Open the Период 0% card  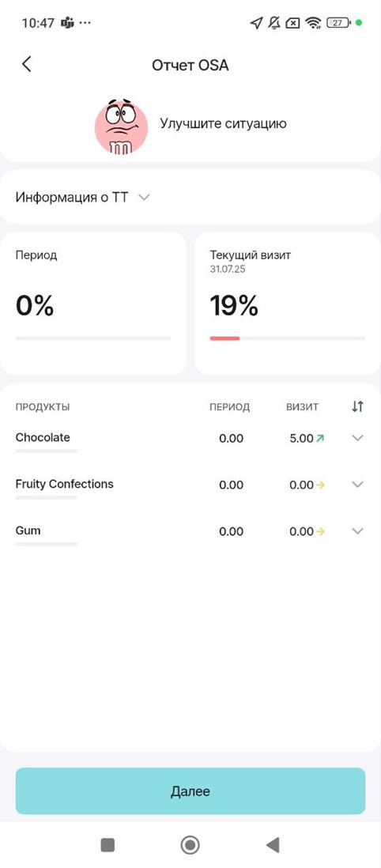point(93,304)
